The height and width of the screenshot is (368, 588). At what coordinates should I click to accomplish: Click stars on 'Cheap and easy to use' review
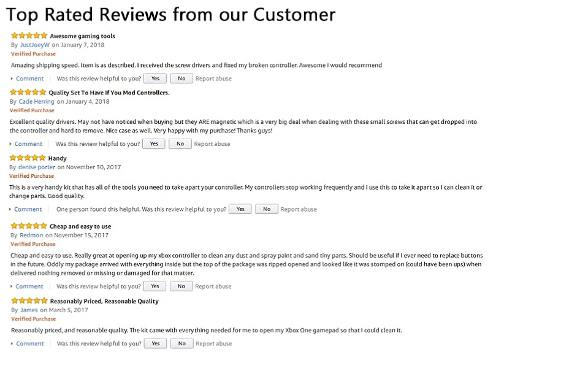click(29, 226)
